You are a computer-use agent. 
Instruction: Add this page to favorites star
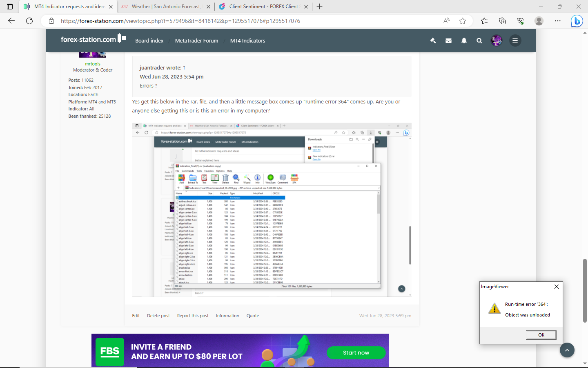[x=463, y=21]
